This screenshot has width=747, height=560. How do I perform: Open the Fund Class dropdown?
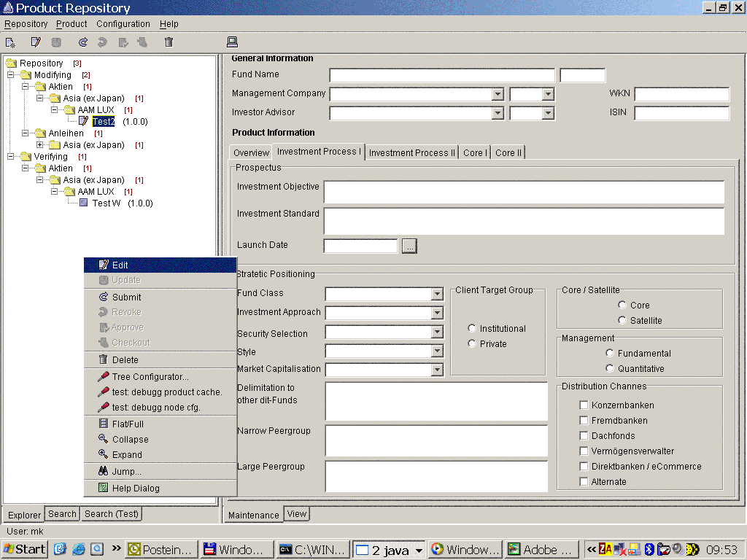437,294
